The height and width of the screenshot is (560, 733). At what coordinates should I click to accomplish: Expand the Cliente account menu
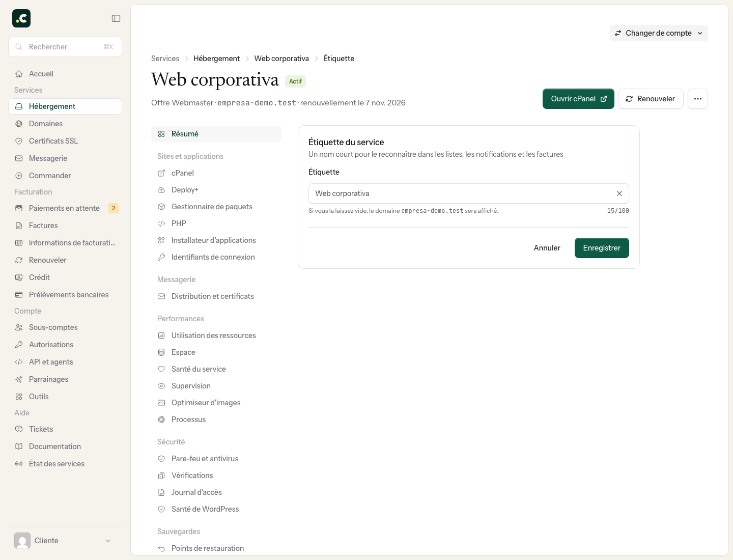[x=65, y=541]
